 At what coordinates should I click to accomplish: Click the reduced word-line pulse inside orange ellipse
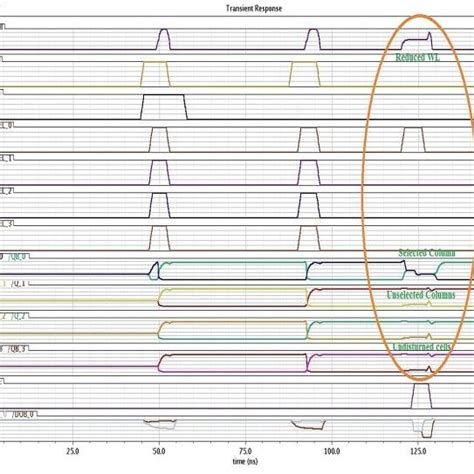(417, 41)
